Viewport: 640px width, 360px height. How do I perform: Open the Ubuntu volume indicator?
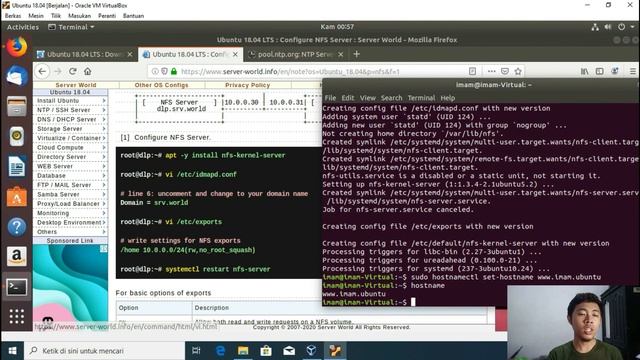pos(608,27)
